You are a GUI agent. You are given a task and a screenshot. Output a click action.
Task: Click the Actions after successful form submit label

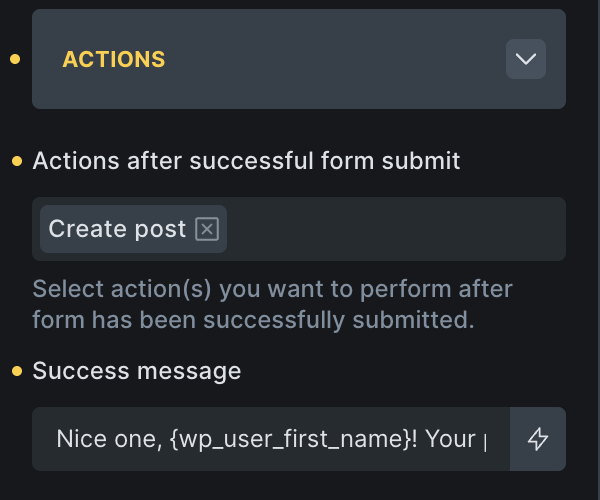click(x=246, y=160)
